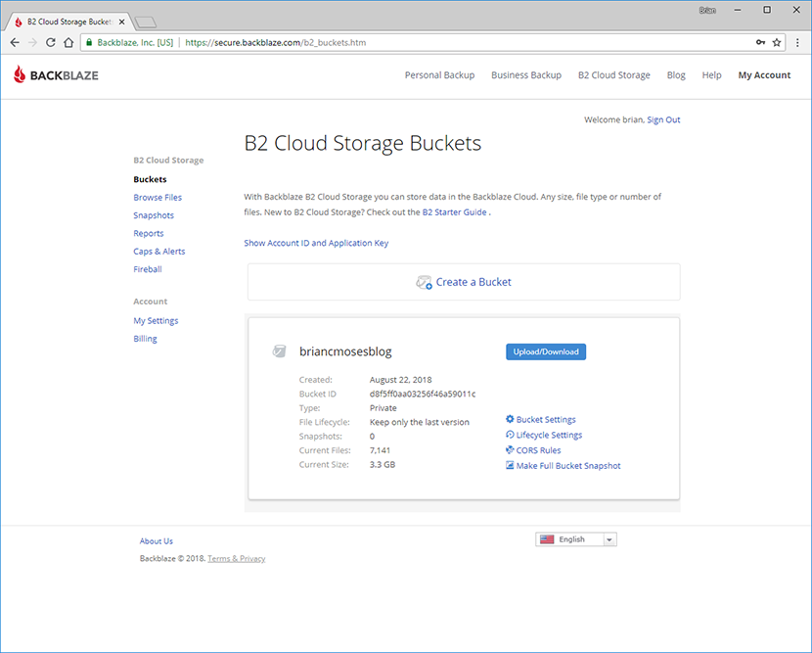Click the CORS Rules icon
This screenshot has width=812, height=653.
click(510, 450)
